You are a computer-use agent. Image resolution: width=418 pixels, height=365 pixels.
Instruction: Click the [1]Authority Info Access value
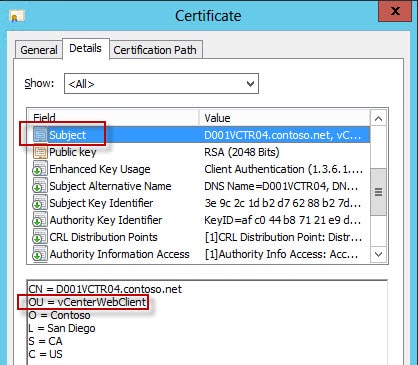[x=282, y=254]
